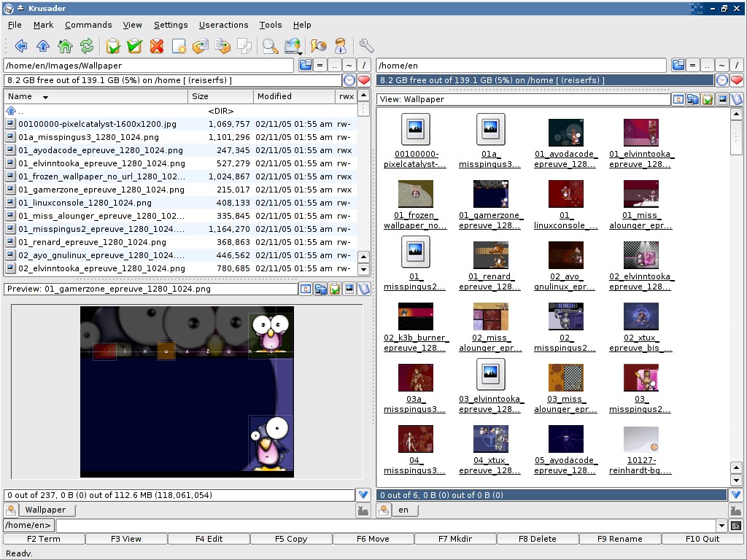
Task: Click the Name column header sort arrow
Action: point(45,97)
